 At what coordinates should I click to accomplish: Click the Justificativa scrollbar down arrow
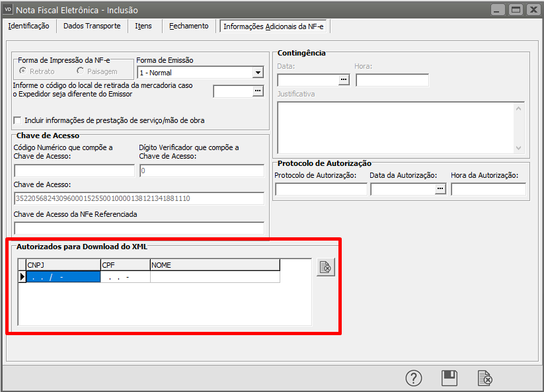coord(518,148)
